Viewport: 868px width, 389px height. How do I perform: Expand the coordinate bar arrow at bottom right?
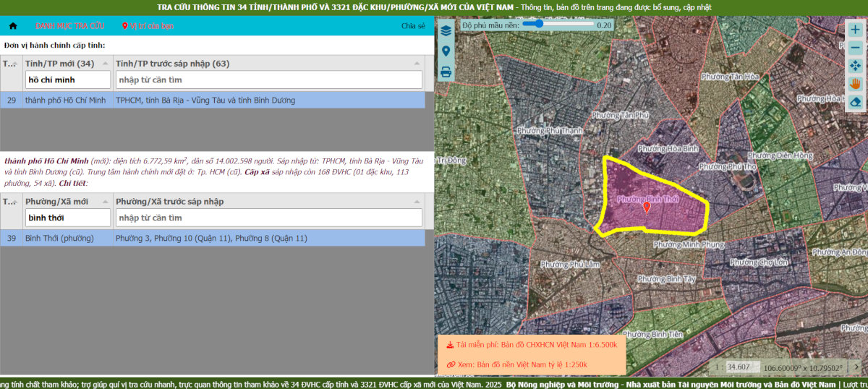(x=856, y=367)
